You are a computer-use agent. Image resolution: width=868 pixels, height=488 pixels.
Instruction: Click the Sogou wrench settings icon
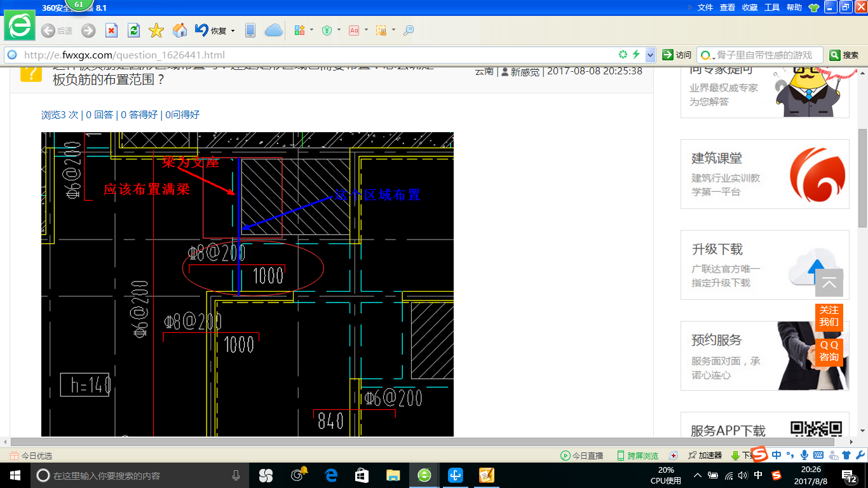click(860, 455)
